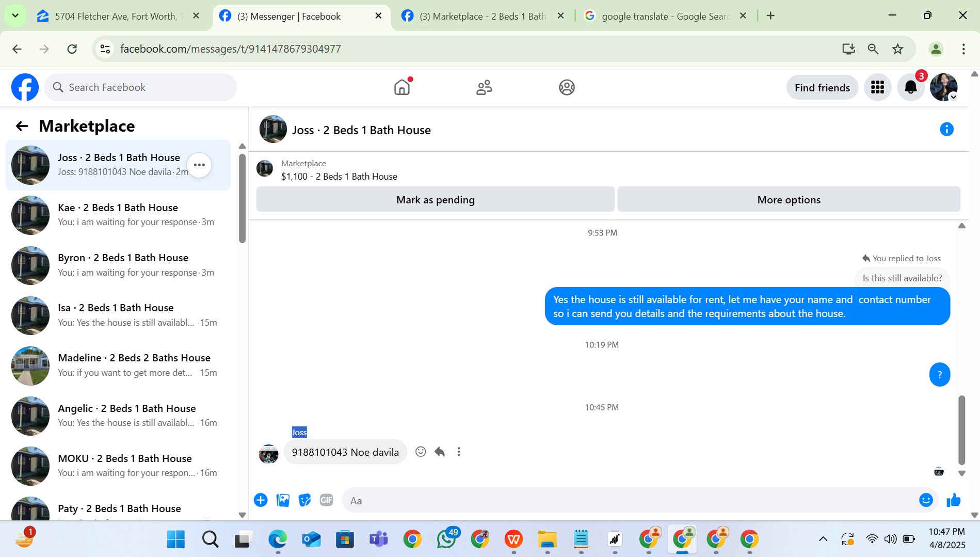
Task: Focus the Search Facebook field
Action: pyautogui.click(x=140, y=87)
